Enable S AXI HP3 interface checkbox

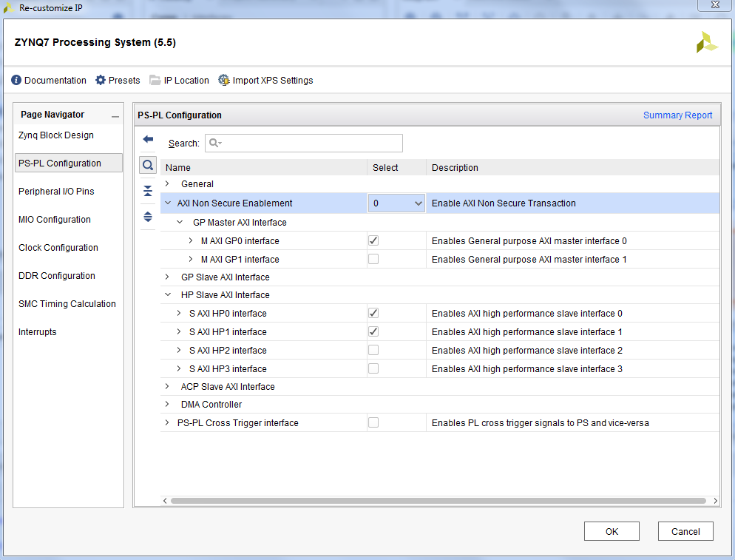373,368
